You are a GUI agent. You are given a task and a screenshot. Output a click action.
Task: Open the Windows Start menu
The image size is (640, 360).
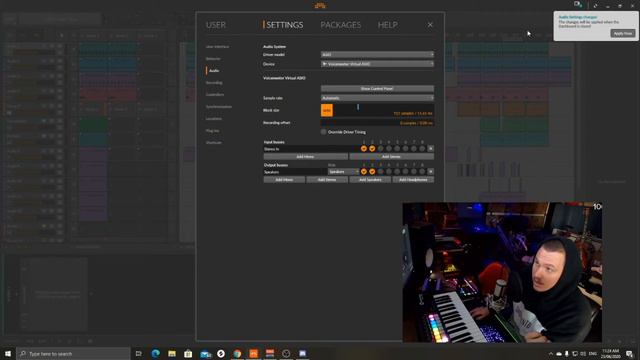click(8, 353)
